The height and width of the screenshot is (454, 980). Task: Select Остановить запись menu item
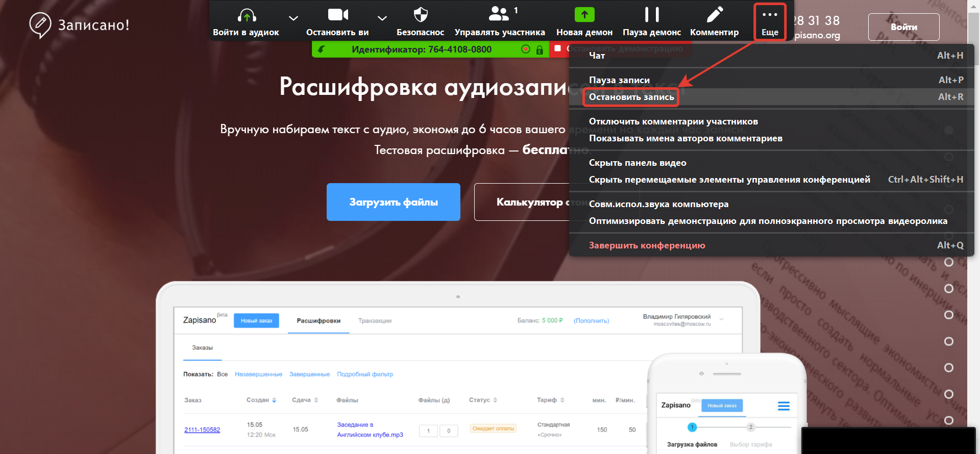[x=772, y=97]
